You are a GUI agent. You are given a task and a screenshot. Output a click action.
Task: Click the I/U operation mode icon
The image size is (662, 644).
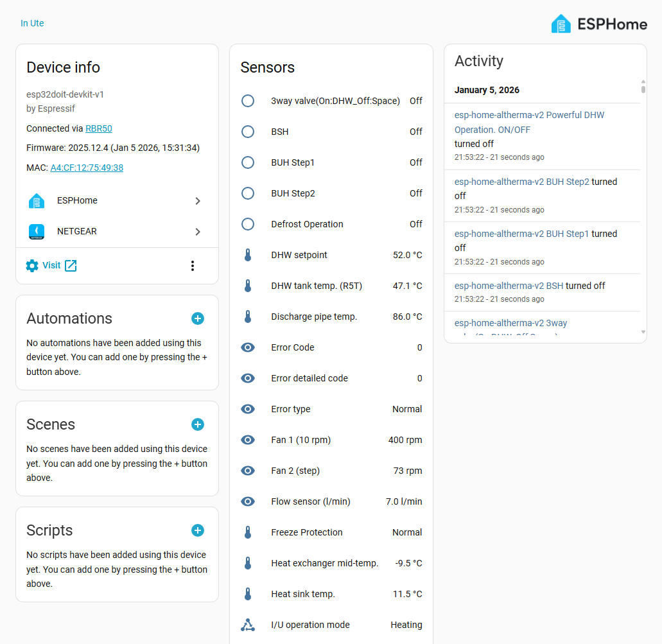tap(248, 624)
